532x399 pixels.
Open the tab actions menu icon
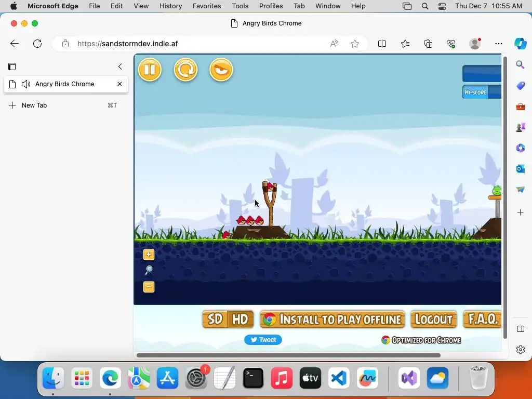(x=12, y=66)
